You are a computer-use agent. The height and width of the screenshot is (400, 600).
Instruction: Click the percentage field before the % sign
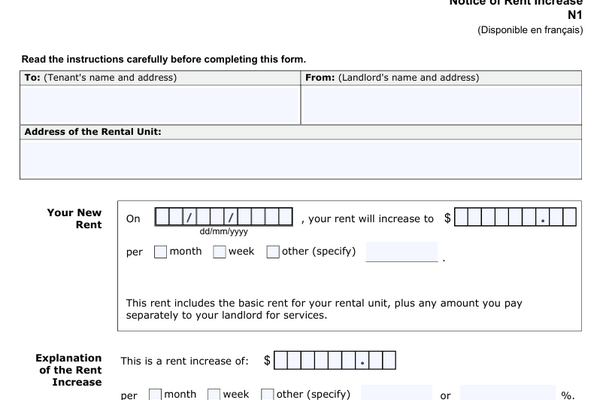pos(507,393)
